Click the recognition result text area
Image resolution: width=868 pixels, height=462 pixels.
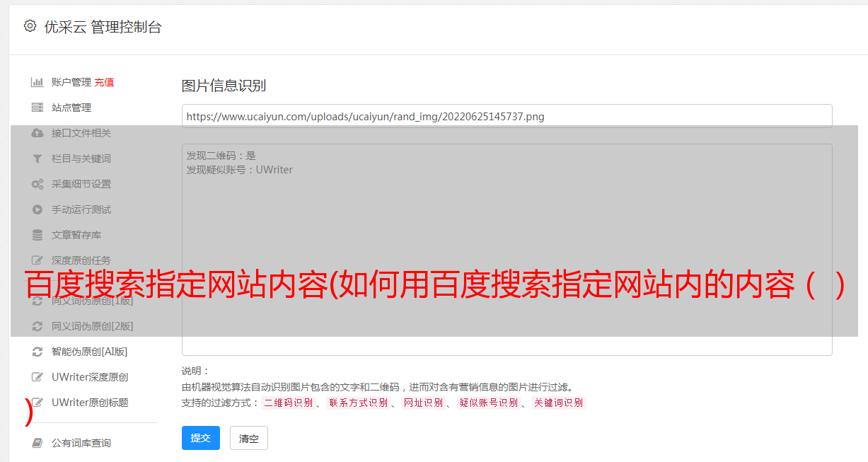pos(507,250)
